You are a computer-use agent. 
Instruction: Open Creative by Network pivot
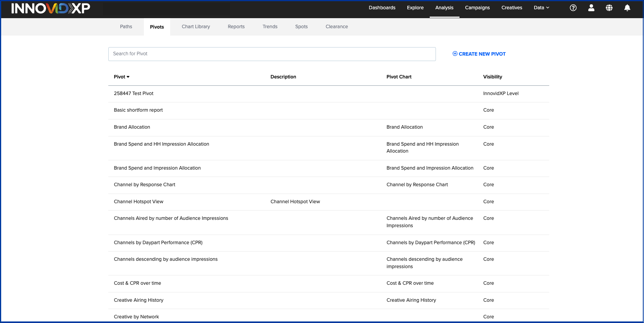point(136,317)
